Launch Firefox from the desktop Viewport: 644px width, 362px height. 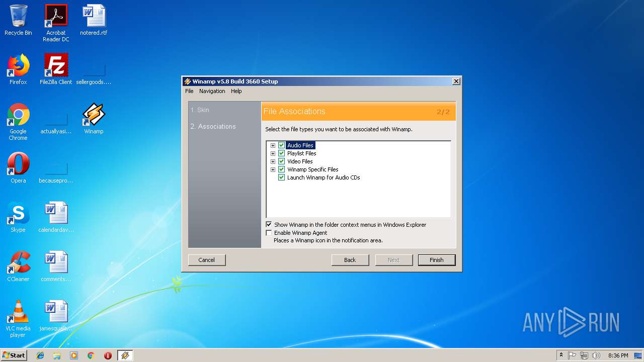[x=18, y=69]
